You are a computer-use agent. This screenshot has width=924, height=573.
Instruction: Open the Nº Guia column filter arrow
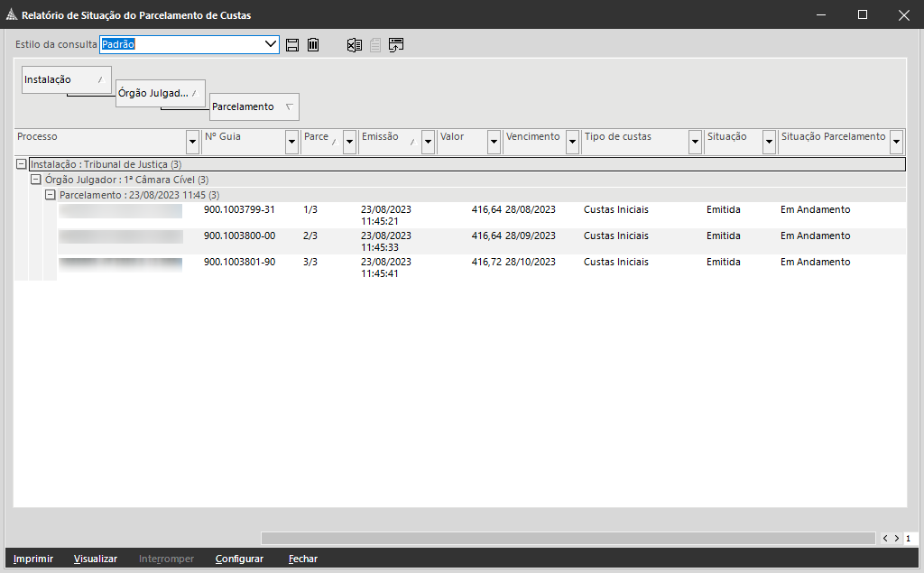(291, 142)
